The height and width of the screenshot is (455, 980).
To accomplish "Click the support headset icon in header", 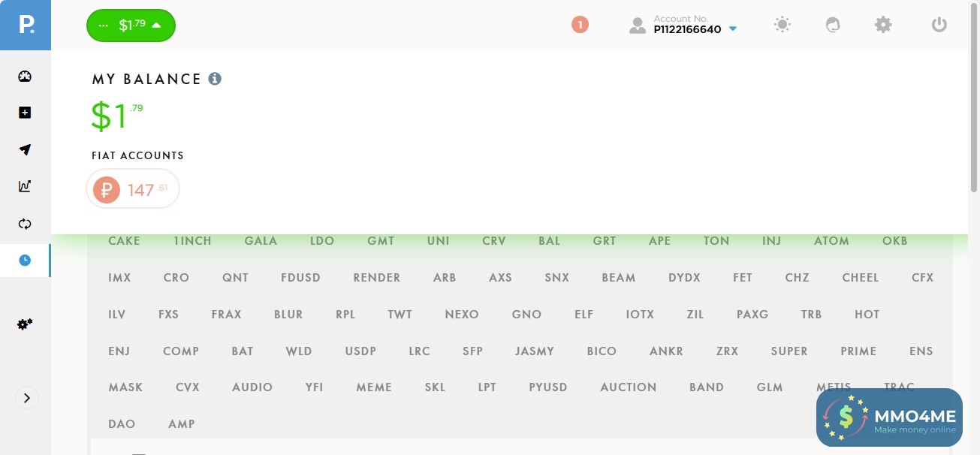I will [x=833, y=26].
